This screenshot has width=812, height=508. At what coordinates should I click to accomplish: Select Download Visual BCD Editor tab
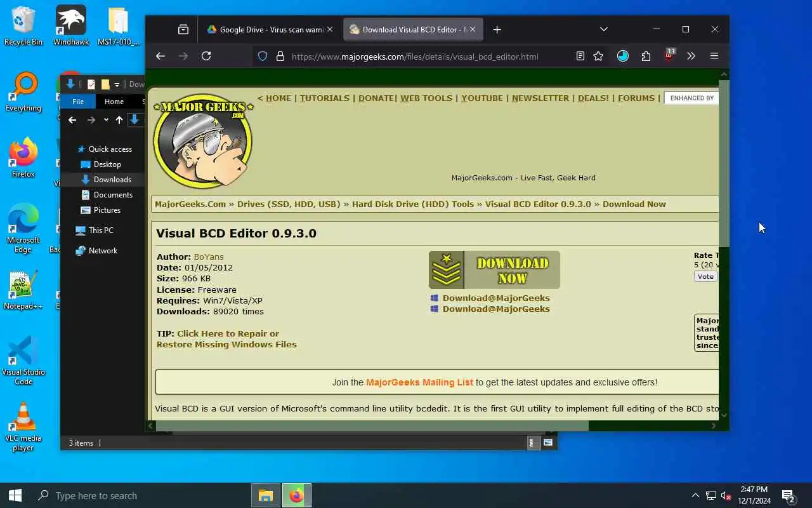coord(413,29)
